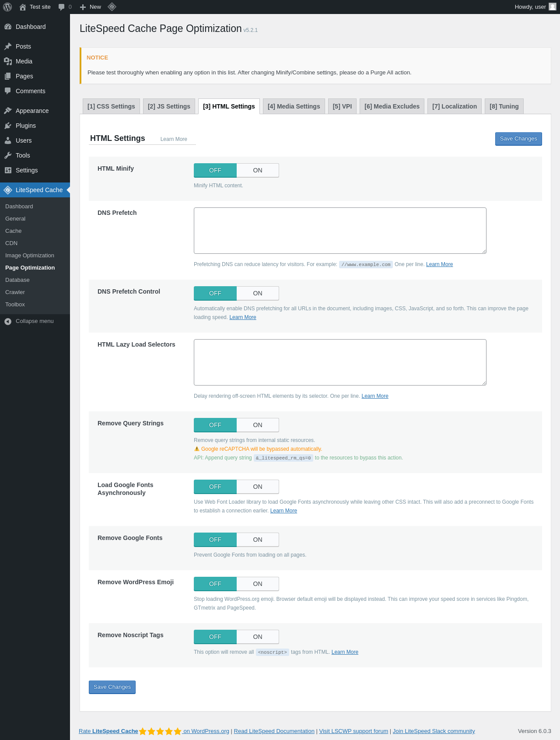Click the user avatar icon

click(553, 7)
